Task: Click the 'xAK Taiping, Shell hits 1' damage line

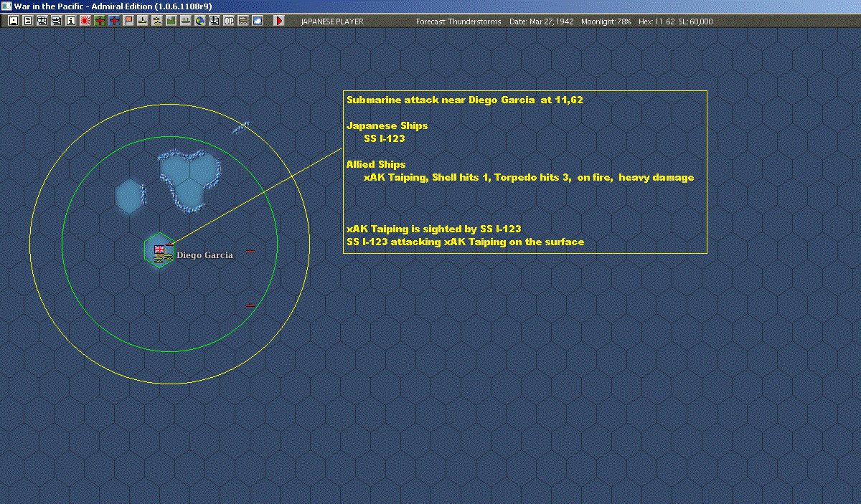Action: coord(529,177)
